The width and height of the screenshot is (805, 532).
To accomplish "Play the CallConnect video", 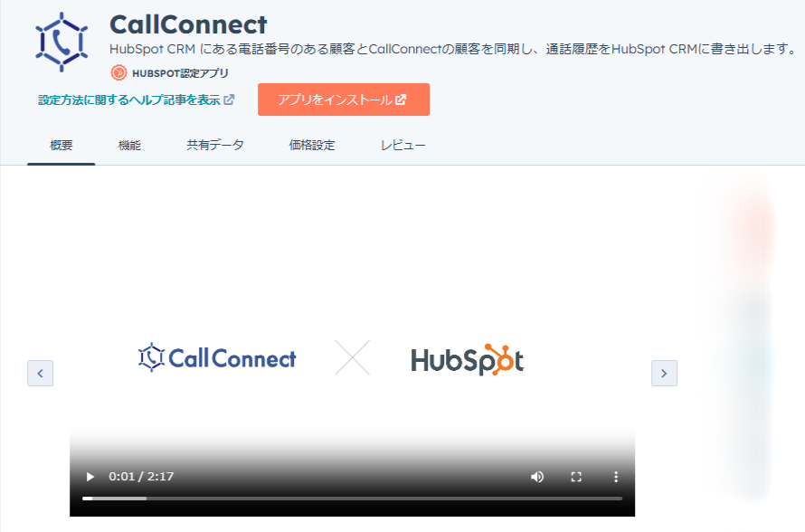I will coord(90,477).
